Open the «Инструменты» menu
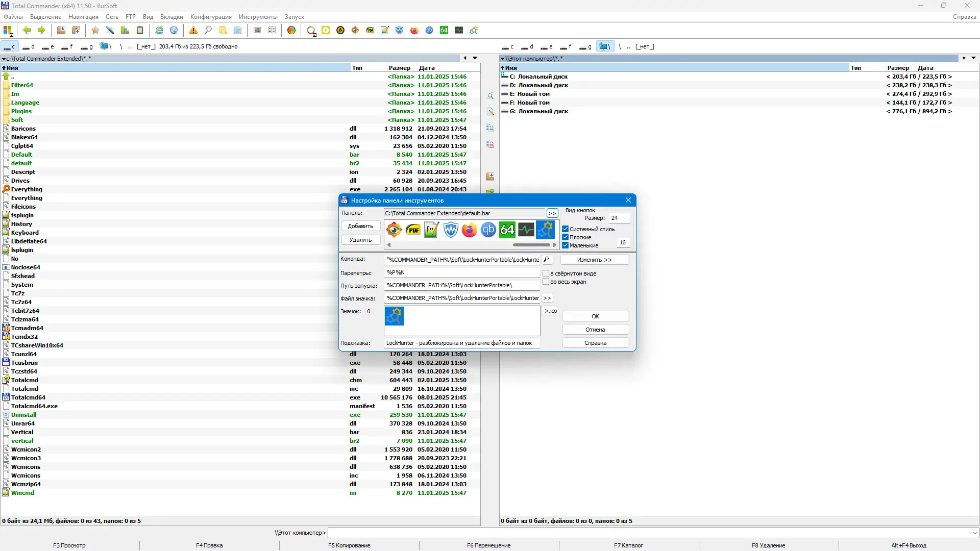 258,17
